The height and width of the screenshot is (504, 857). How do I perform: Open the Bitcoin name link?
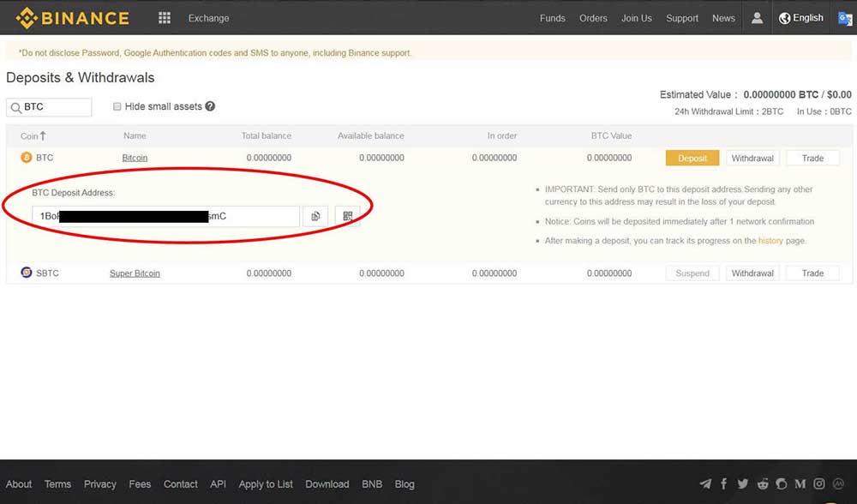[135, 158]
